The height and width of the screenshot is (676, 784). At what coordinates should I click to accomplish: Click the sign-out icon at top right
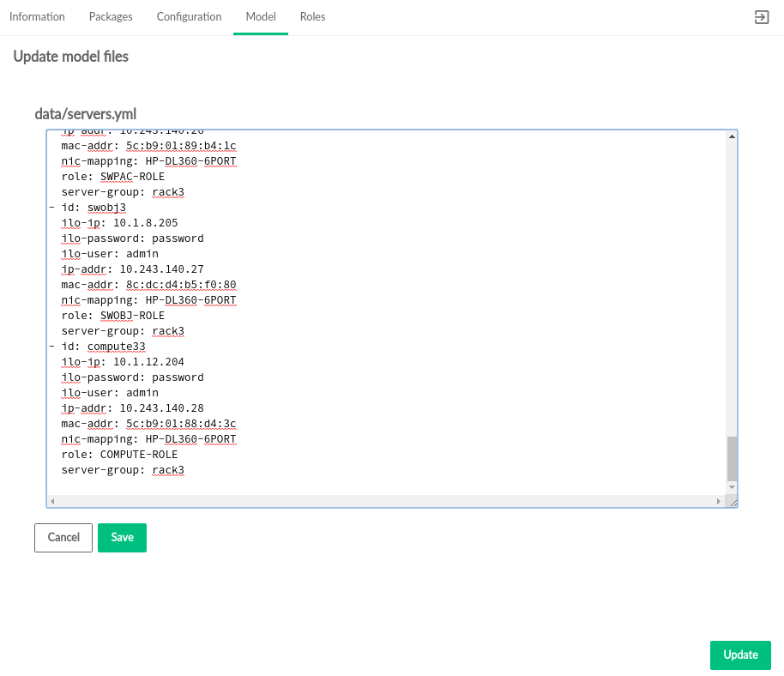coord(761,17)
